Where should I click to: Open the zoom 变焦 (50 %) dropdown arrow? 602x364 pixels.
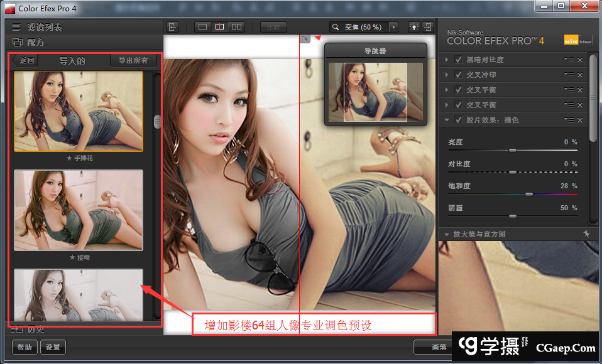click(393, 27)
